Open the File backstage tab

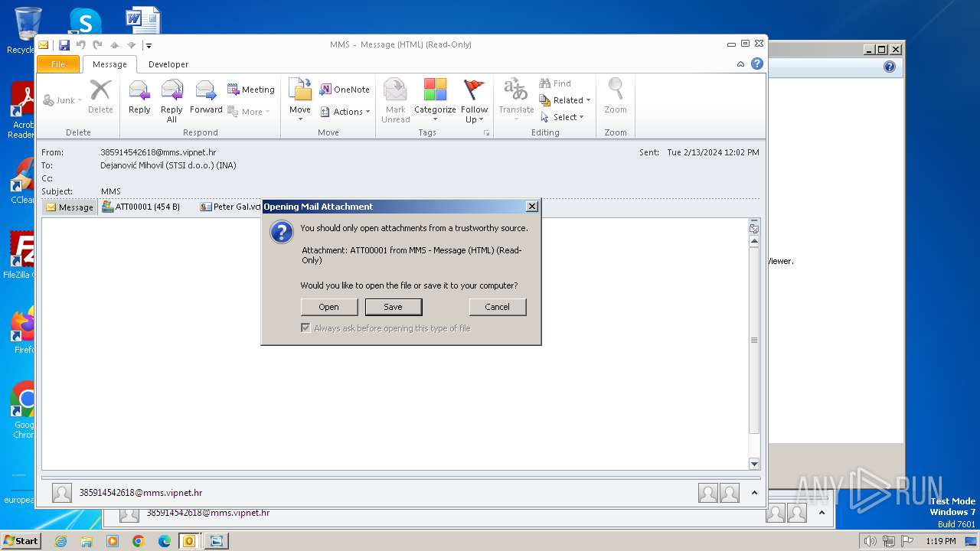coord(58,64)
